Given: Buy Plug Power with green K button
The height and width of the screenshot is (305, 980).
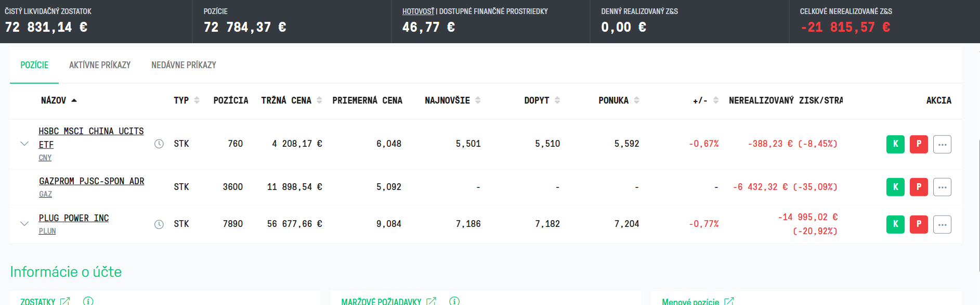Looking at the screenshot, I should coord(895,224).
